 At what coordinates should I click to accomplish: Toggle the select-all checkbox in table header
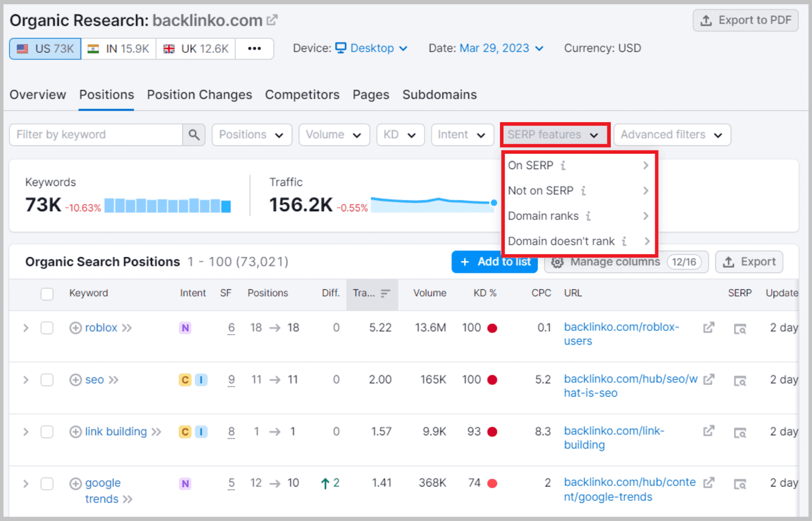[47, 294]
